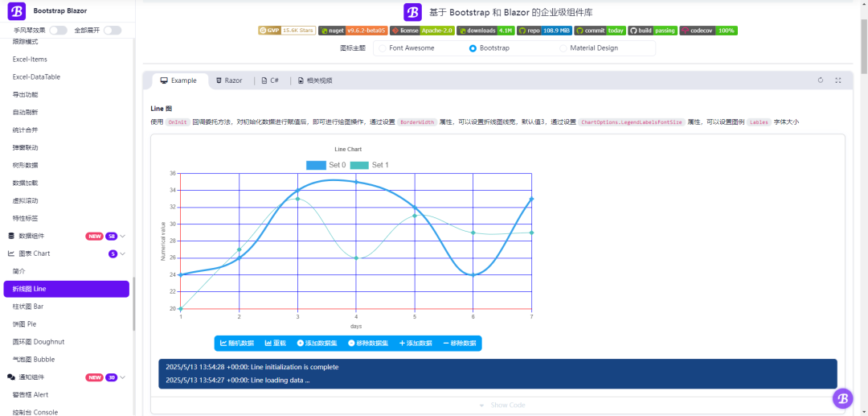The width and height of the screenshot is (868, 416).
Task: Select the Material Design icon theme radio
Action: pyautogui.click(x=563, y=48)
